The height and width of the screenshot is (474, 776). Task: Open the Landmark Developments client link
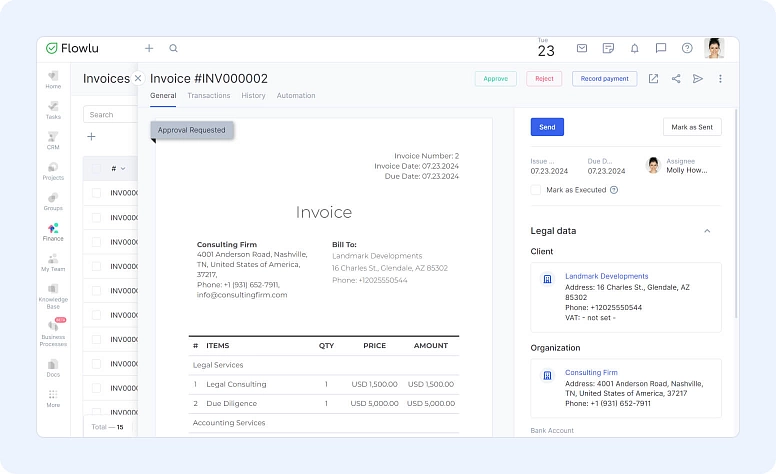(x=606, y=276)
